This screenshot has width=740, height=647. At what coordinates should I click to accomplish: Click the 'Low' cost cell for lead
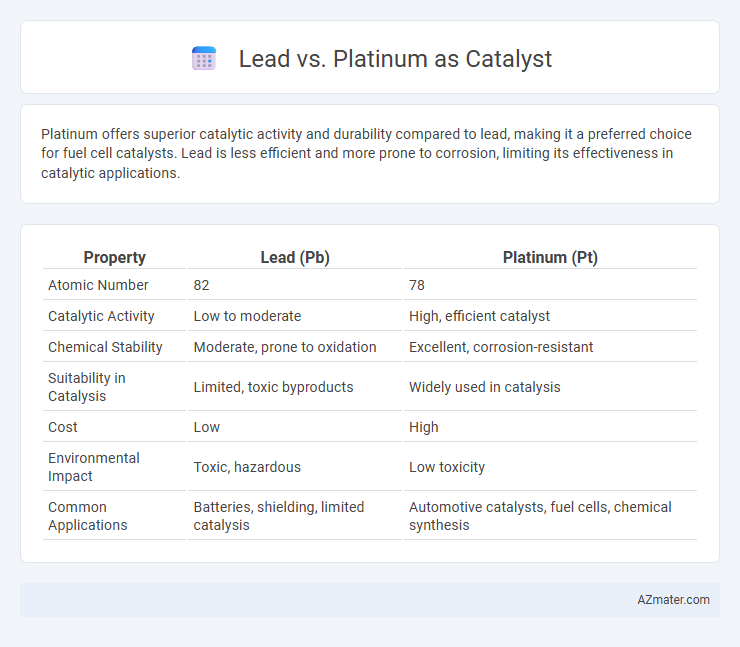(x=207, y=427)
